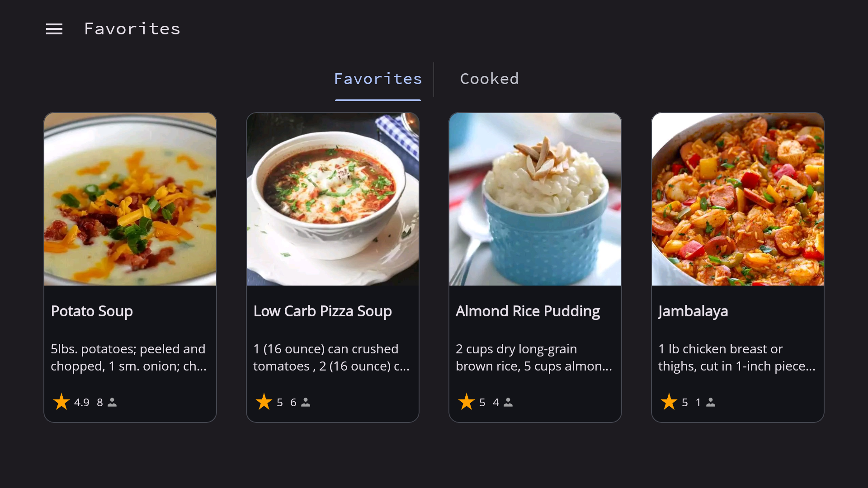Click the person icon on Almond Rice Pudding
This screenshot has height=488, width=868.
[x=508, y=402]
